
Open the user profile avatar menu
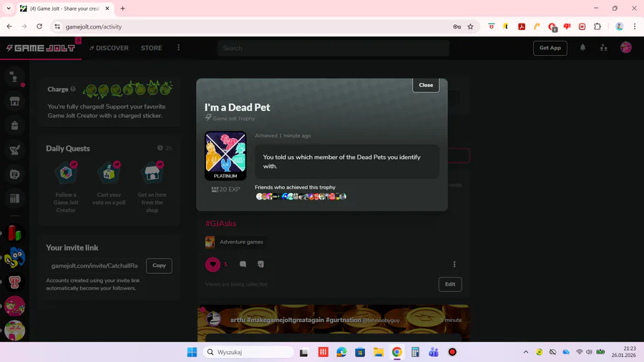tap(626, 48)
